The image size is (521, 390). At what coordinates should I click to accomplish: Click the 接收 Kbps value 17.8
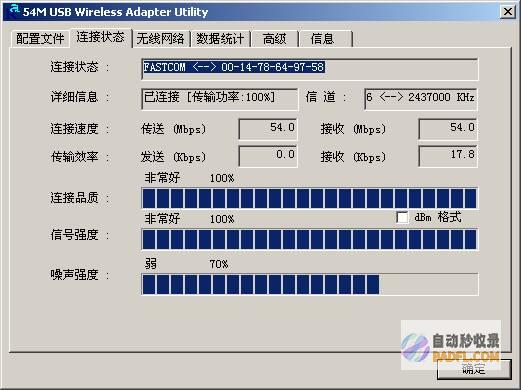coord(448,156)
